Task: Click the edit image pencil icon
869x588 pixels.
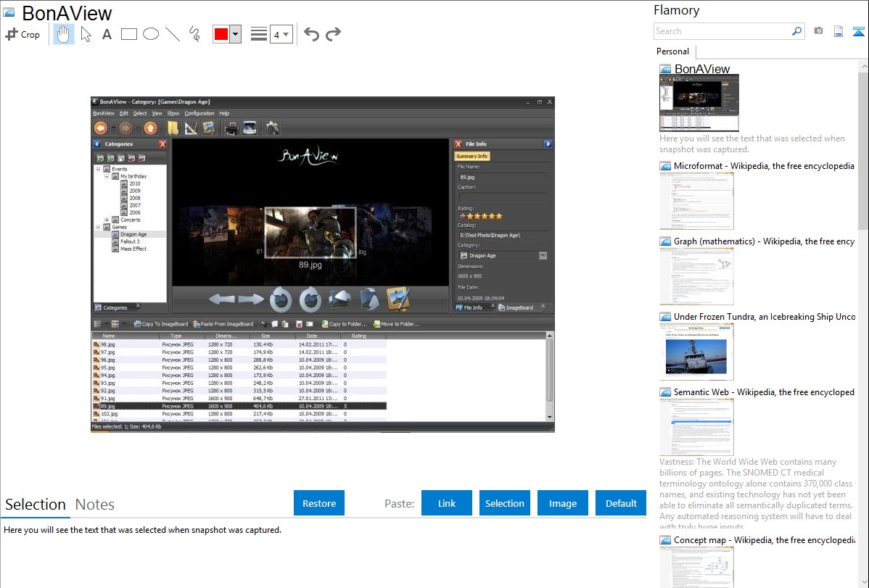Action: [x=398, y=299]
